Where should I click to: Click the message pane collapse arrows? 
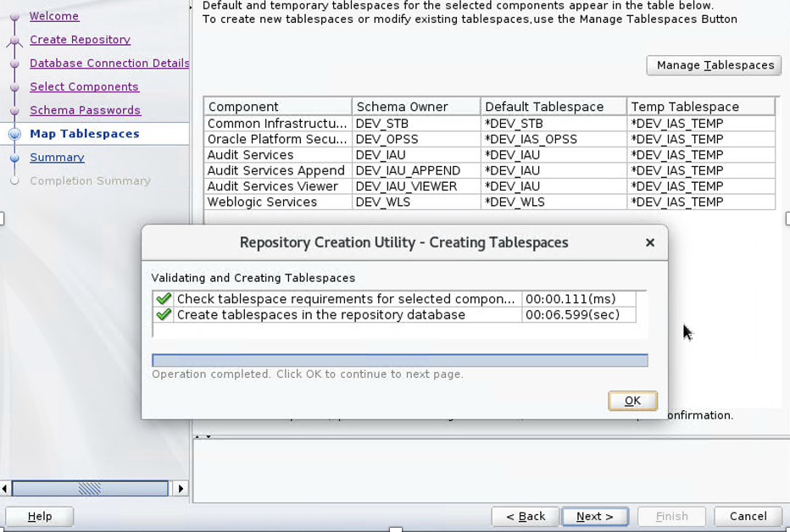[x=203, y=436]
